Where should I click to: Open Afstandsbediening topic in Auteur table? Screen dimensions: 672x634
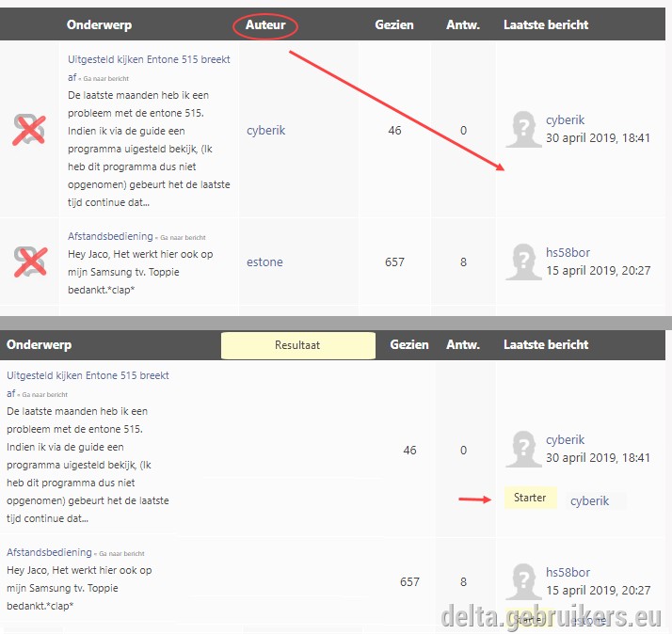110,236
